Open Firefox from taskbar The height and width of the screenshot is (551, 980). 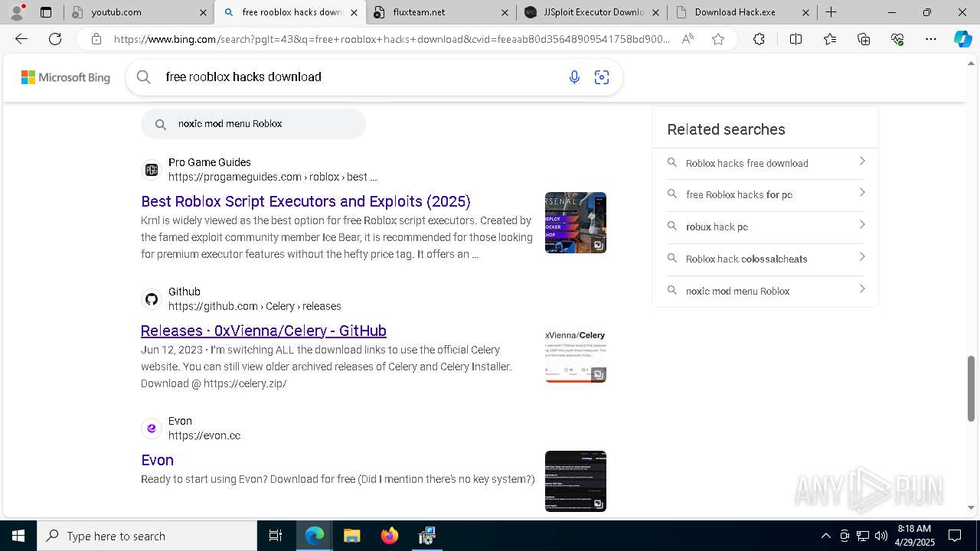389,536
